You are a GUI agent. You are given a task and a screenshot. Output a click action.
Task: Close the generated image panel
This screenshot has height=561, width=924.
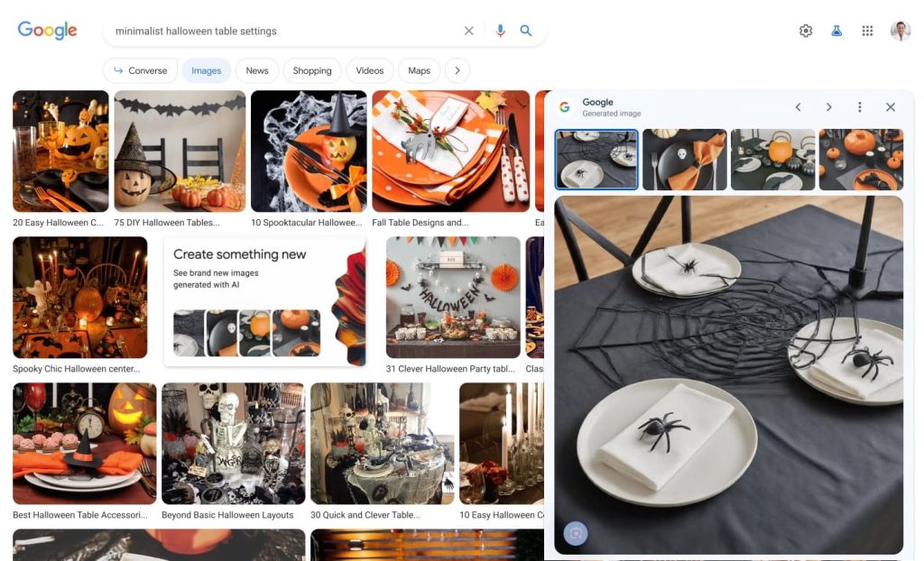tap(891, 106)
